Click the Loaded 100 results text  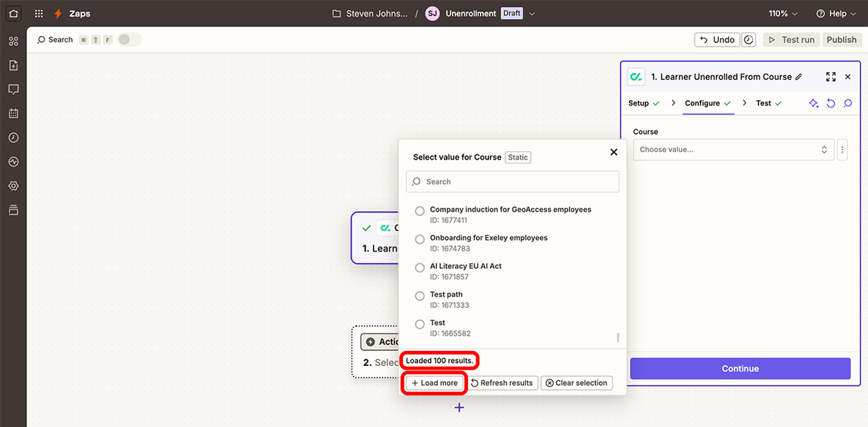[x=439, y=361]
